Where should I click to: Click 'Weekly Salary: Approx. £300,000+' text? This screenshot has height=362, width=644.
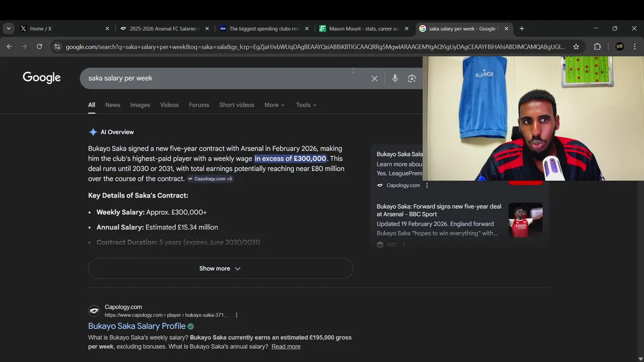coord(151,212)
